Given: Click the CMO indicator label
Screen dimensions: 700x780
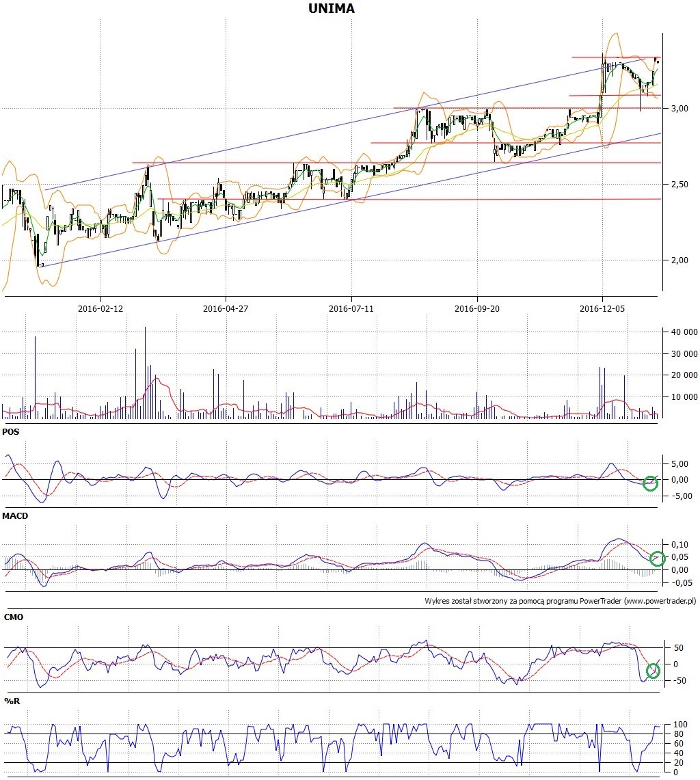Looking at the screenshot, I should [14, 617].
